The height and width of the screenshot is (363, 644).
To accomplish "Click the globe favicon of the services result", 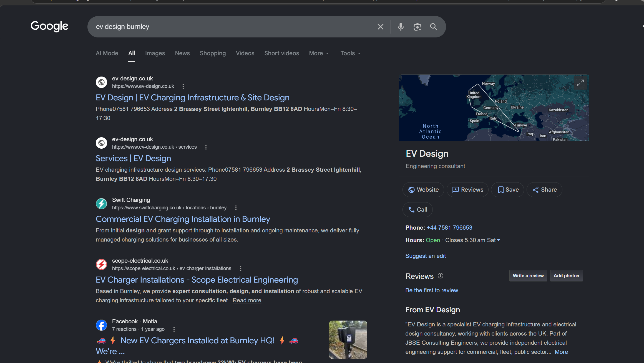I will tap(101, 143).
